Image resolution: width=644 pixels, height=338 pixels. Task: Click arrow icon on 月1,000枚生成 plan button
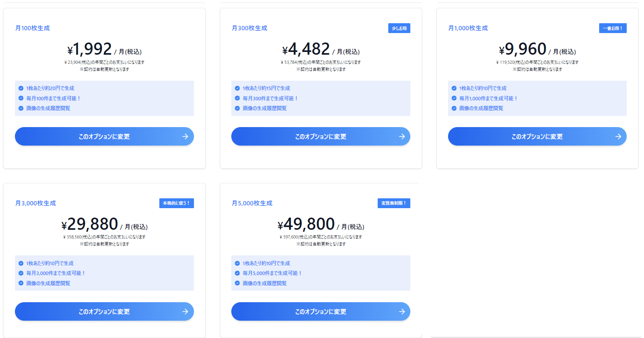618,137
